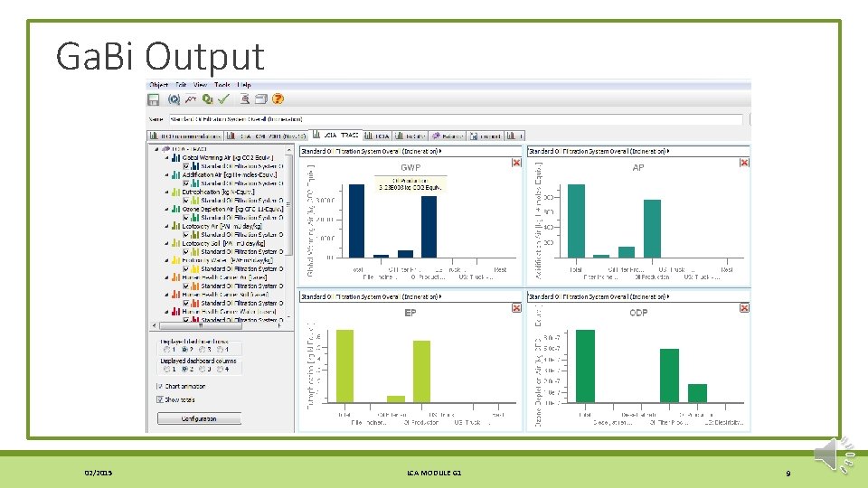Click the Name input field

point(456,119)
